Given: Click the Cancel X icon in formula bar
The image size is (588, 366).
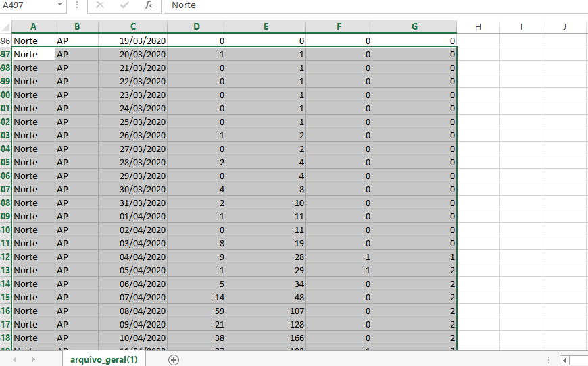Looking at the screenshot, I should tap(100, 5).
